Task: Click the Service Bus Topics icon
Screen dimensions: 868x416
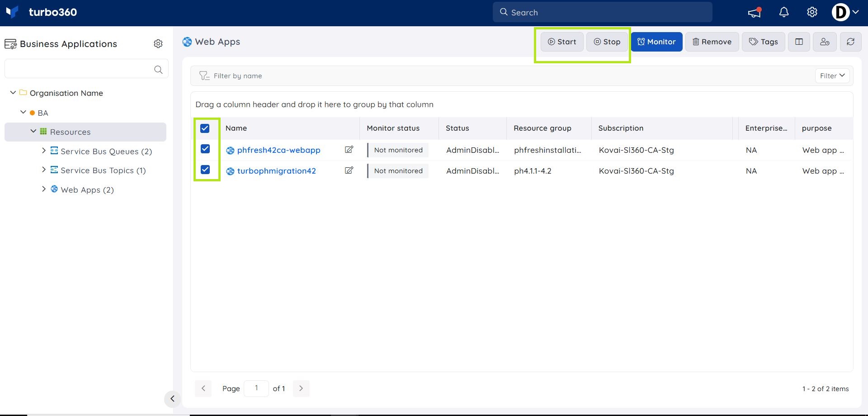Action: tap(54, 170)
